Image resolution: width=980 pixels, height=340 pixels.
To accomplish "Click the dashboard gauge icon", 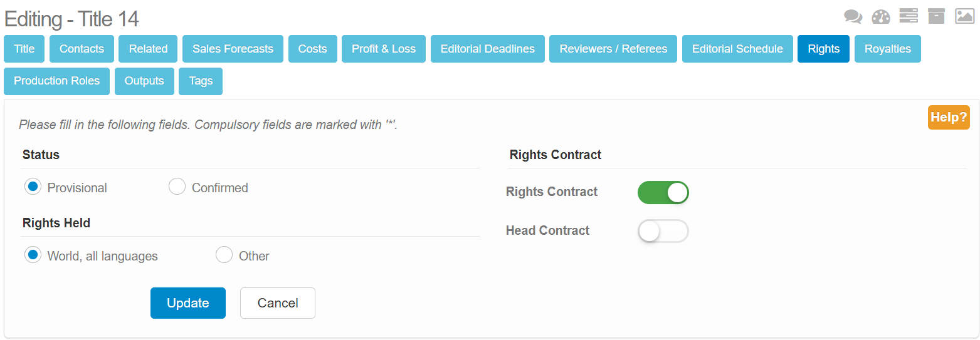I will (x=881, y=16).
